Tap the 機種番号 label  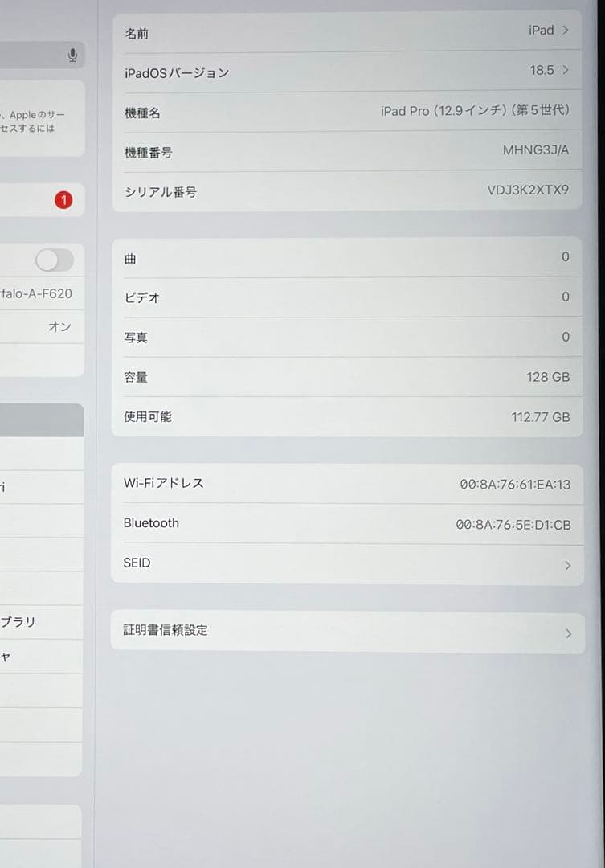coord(149,153)
